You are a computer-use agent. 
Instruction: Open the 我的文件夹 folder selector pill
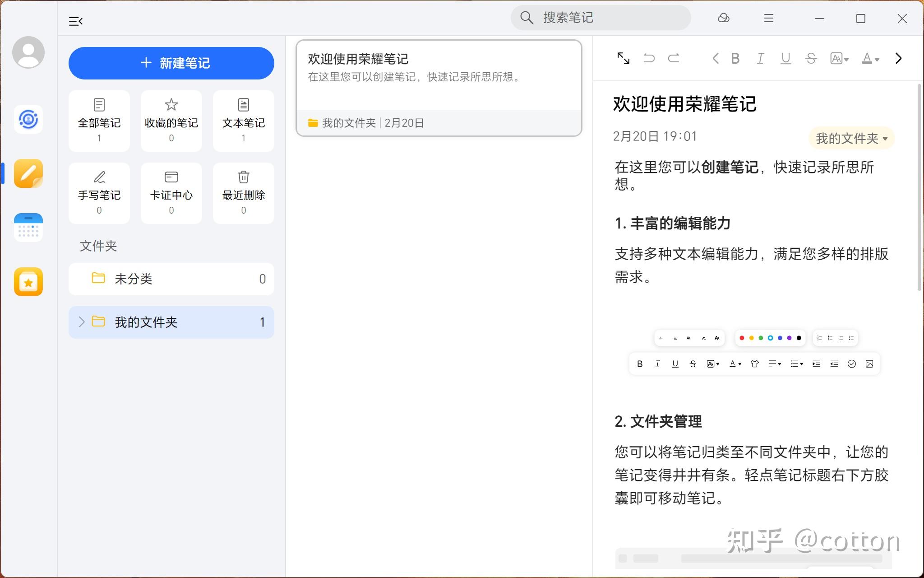pos(851,138)
